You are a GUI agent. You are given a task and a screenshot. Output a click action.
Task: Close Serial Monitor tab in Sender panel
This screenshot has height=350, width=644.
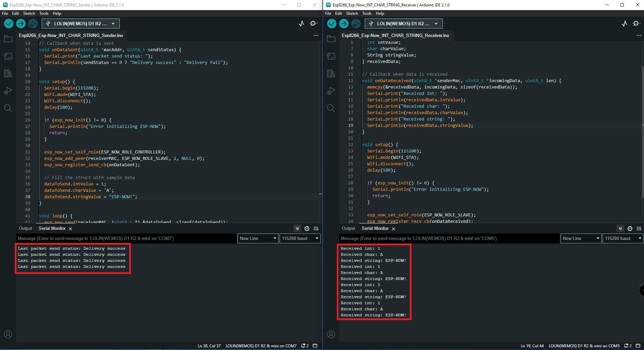click(70, 229)
